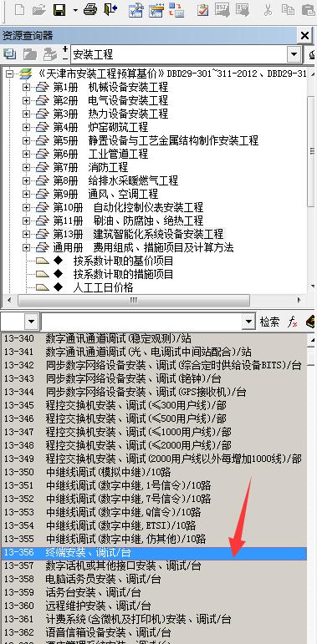Click the Cut scissors icon
317x644 pixels.
268,9
